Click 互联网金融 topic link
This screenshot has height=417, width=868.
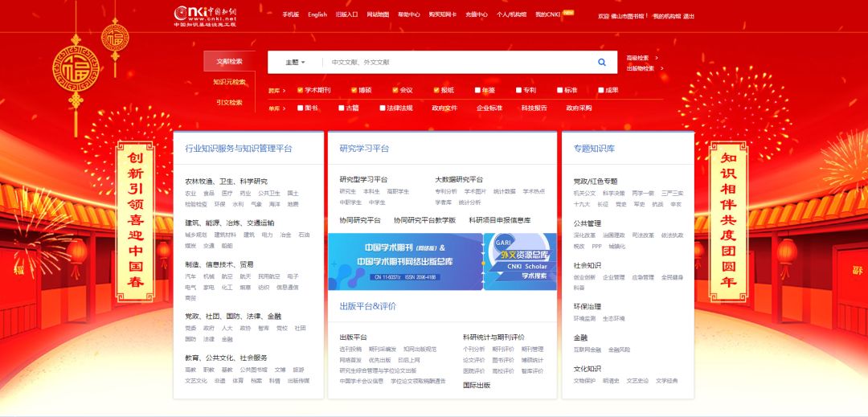click(588, 350)
